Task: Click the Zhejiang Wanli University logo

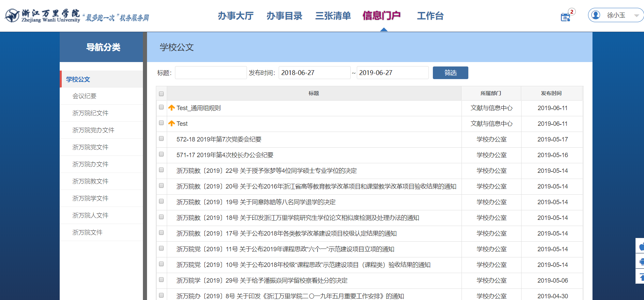Action: pyautogui.click(x=12, y=16)
